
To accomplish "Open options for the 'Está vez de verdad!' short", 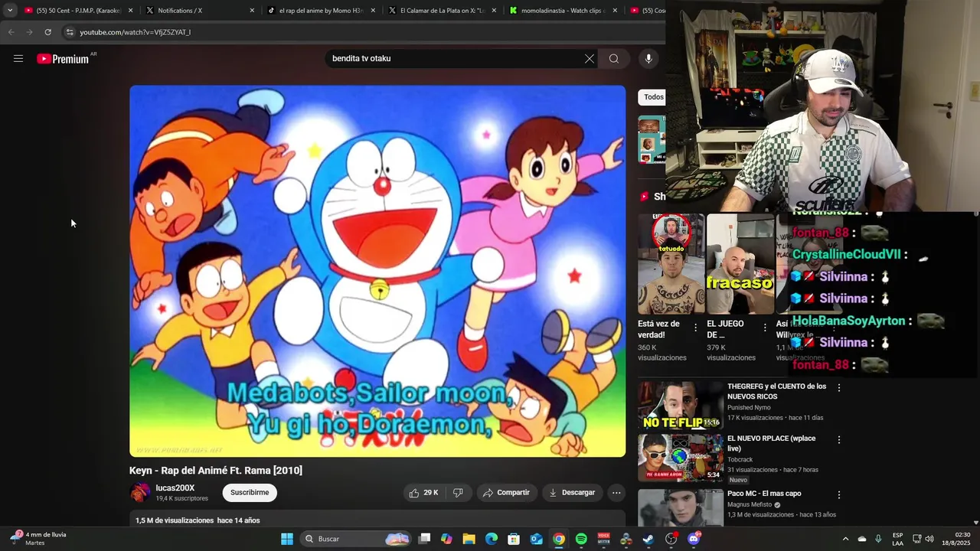I will 695,328.
